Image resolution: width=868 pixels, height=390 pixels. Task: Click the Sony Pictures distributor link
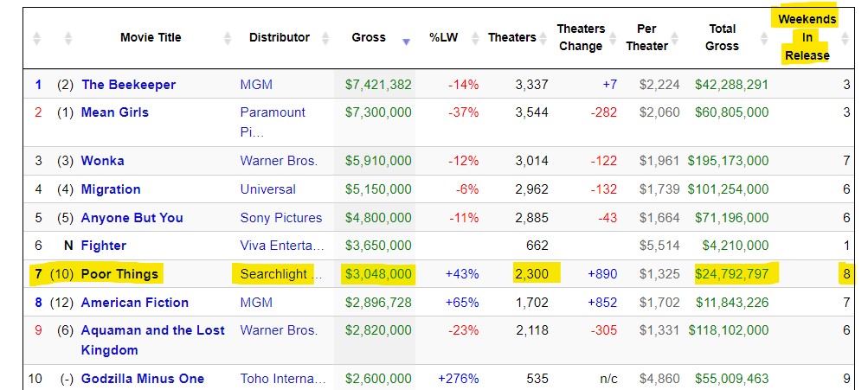(x=280, y=218)
